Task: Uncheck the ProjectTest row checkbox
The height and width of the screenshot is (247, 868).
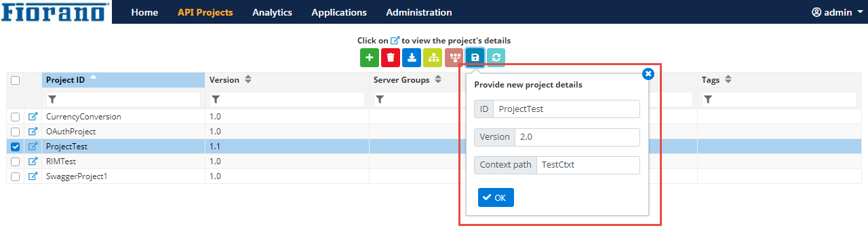Action: (x=15, y=147)
